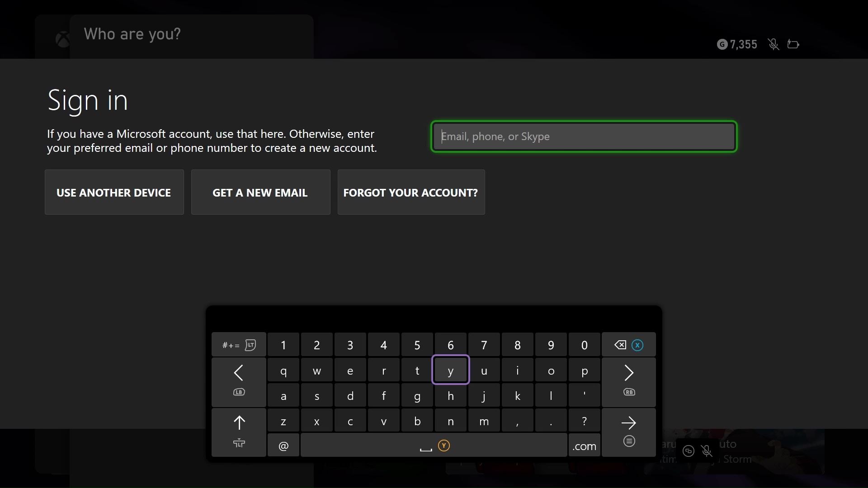
Task: Click the Who are you? header tab
Action: point(132,34)
